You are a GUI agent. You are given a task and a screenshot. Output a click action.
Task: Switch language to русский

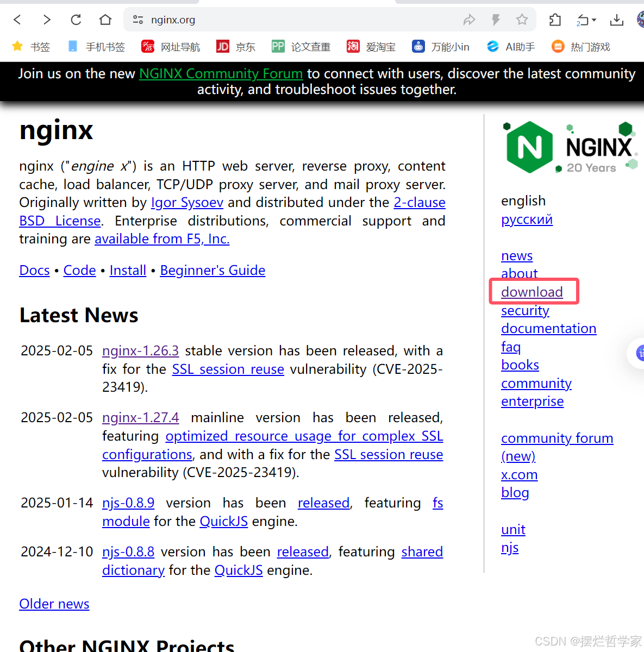(x=527, y=220)
